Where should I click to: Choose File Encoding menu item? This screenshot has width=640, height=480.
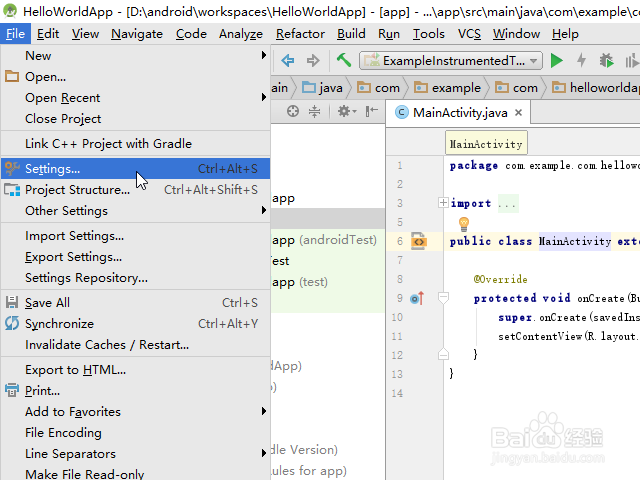136,433
